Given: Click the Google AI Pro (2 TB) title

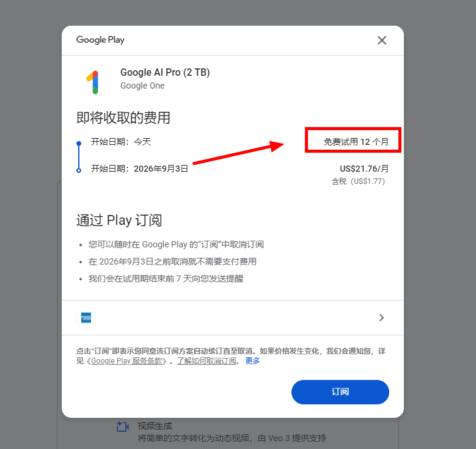Looking at the screenshot, I should tap(165, 72).
